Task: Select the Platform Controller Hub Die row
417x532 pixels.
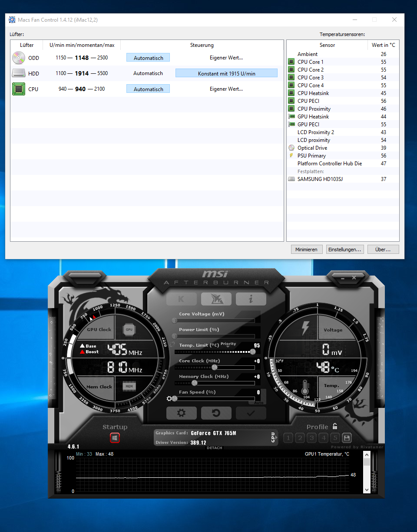Action: 343,164
